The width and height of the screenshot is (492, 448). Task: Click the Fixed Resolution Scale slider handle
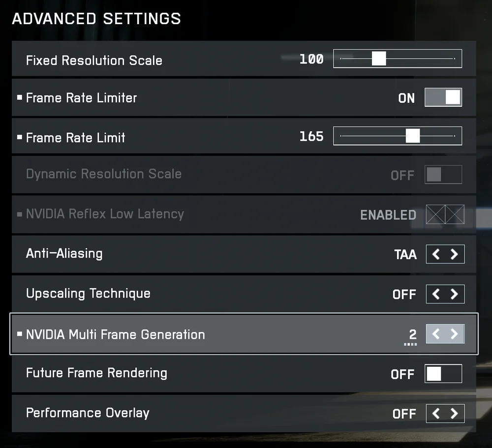[x=378, y=59]
